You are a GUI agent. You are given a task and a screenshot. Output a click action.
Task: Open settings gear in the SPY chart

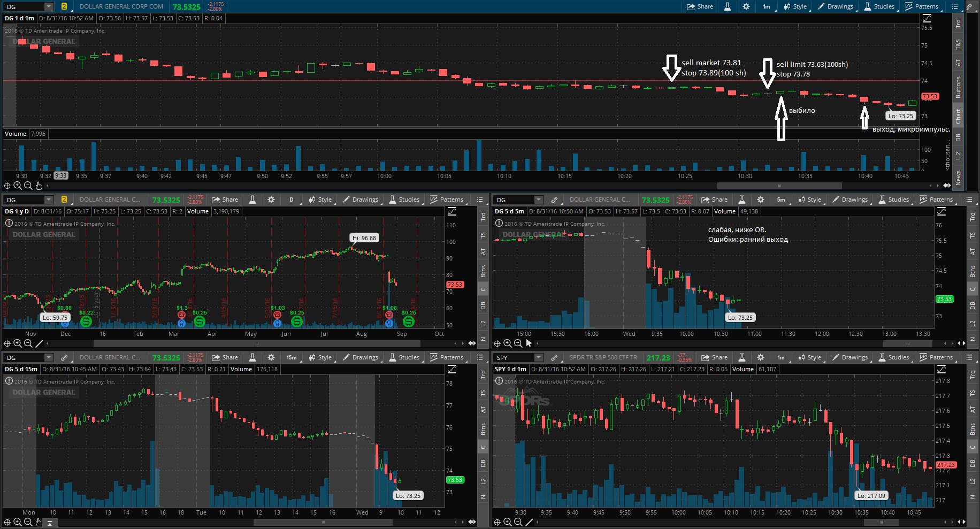point(761,357)
